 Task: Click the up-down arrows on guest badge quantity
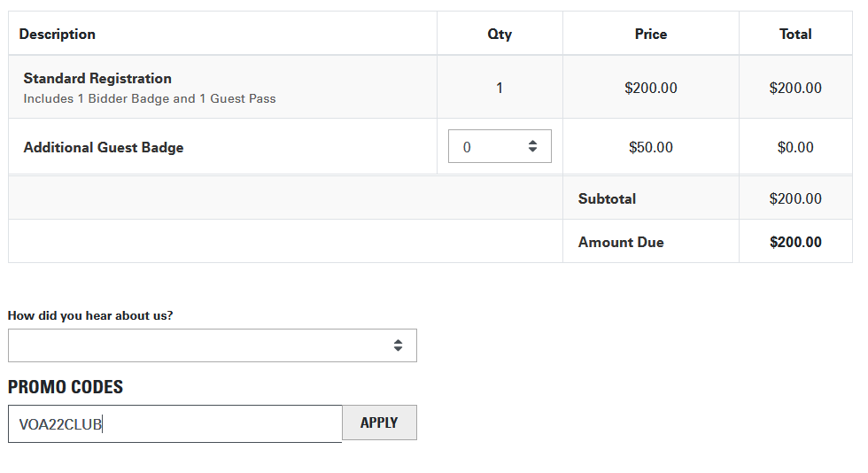click(532, 146)
